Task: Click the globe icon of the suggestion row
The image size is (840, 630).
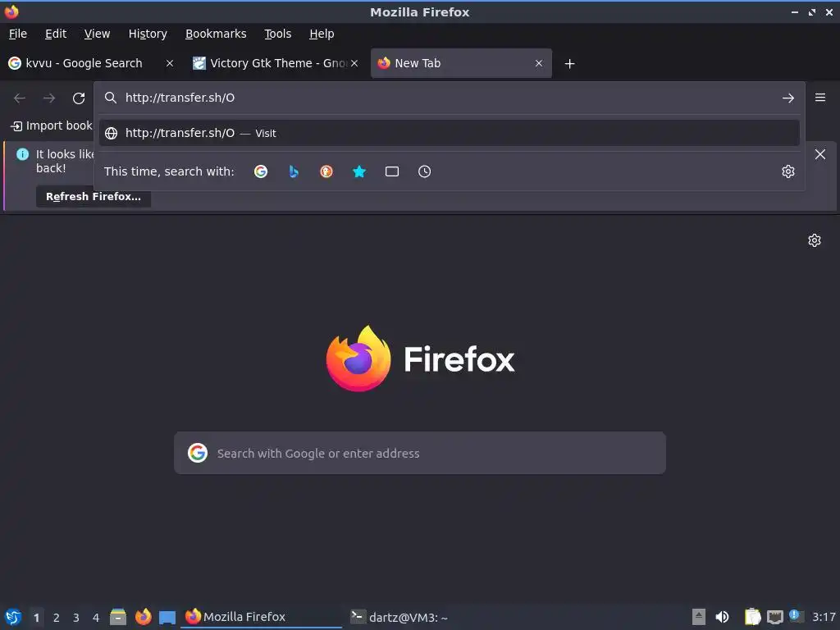Action: click(x=111, y=134)
